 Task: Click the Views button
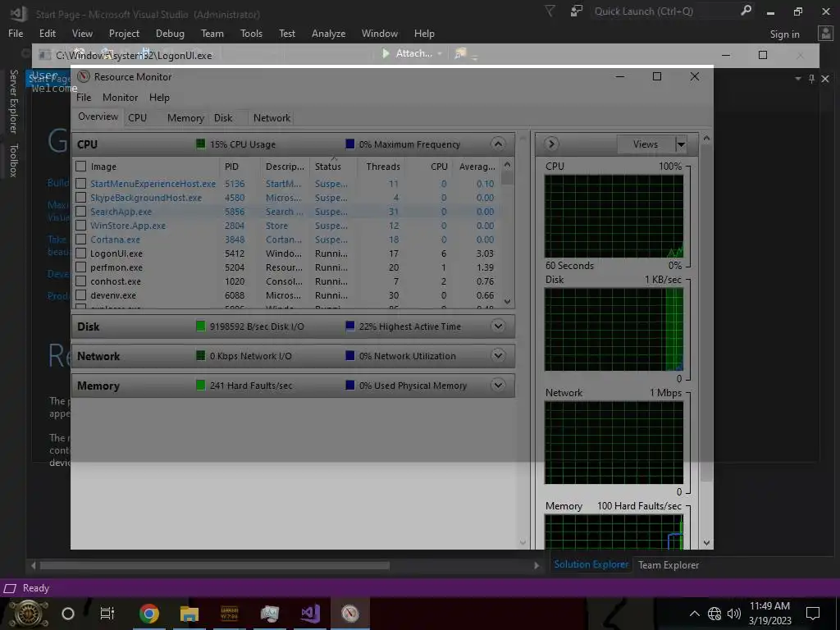645,144
